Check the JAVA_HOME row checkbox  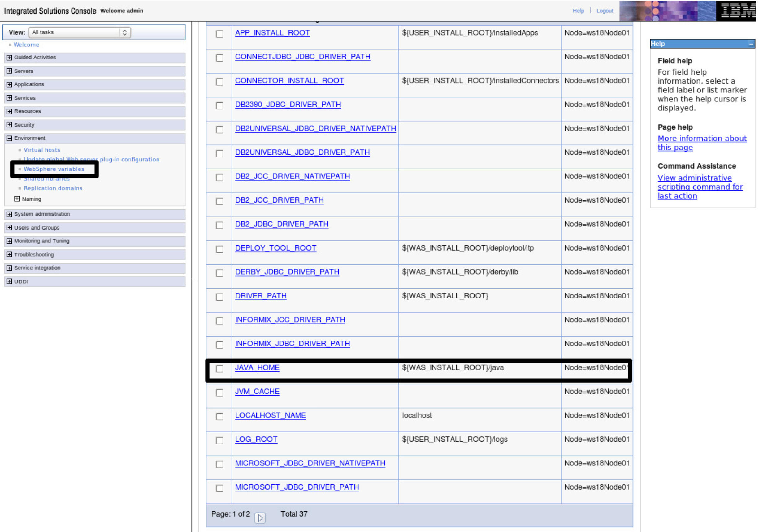(219, 369)
